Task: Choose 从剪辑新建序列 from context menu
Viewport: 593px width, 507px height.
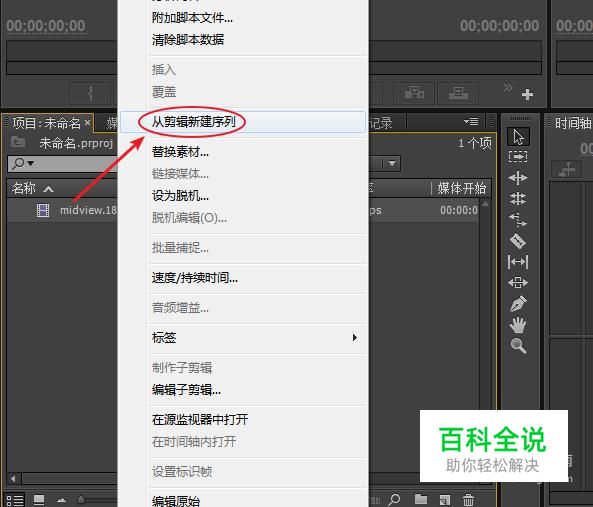Action: coord(243,122)
